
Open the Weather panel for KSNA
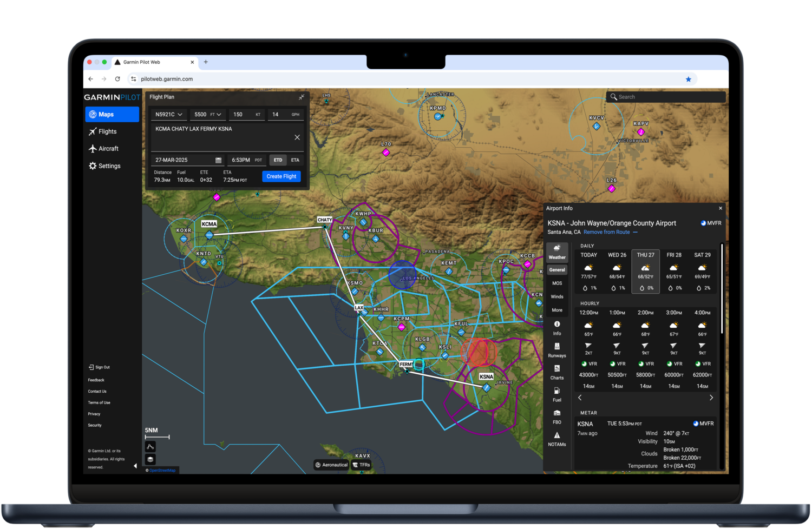pos(557,253)
